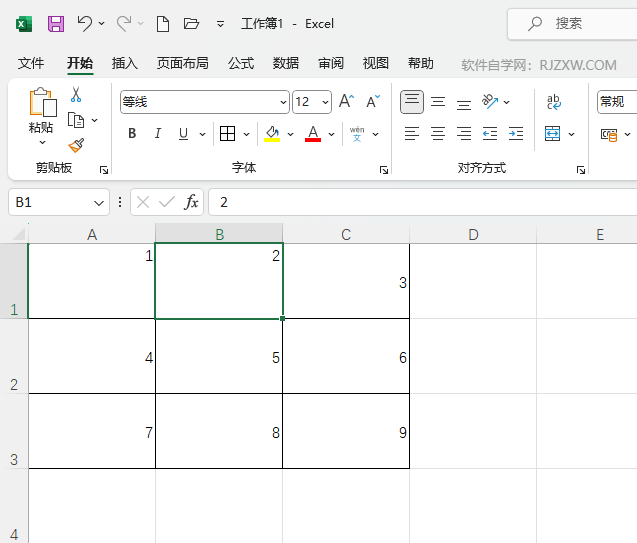
Task: Decrease indent in alignment group
Action: click(490, 133)
